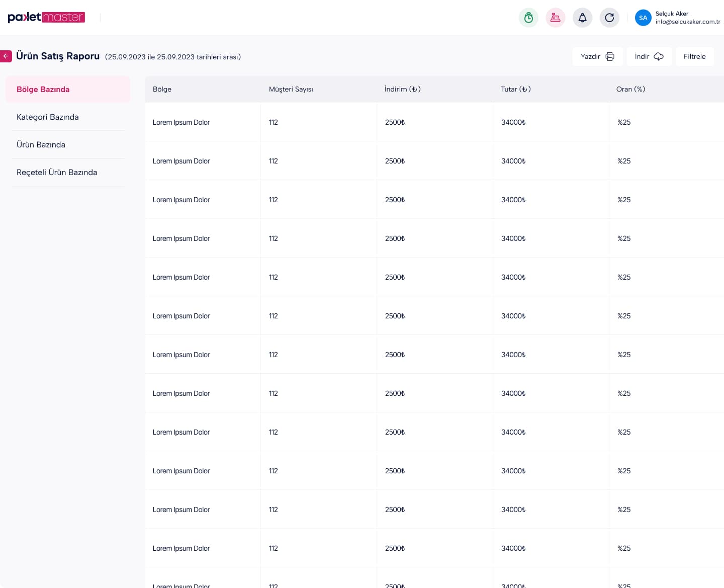Switch to Kategori Bazında tab

67,117
